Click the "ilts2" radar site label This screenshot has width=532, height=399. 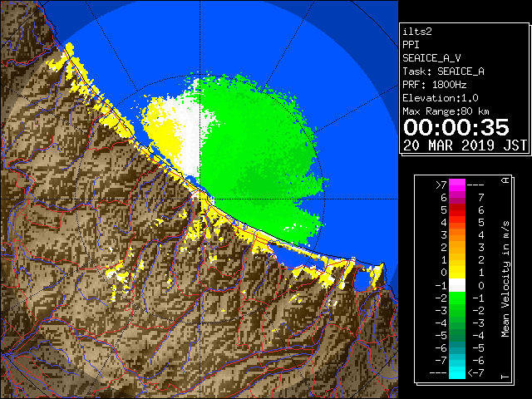pos(417,32)
